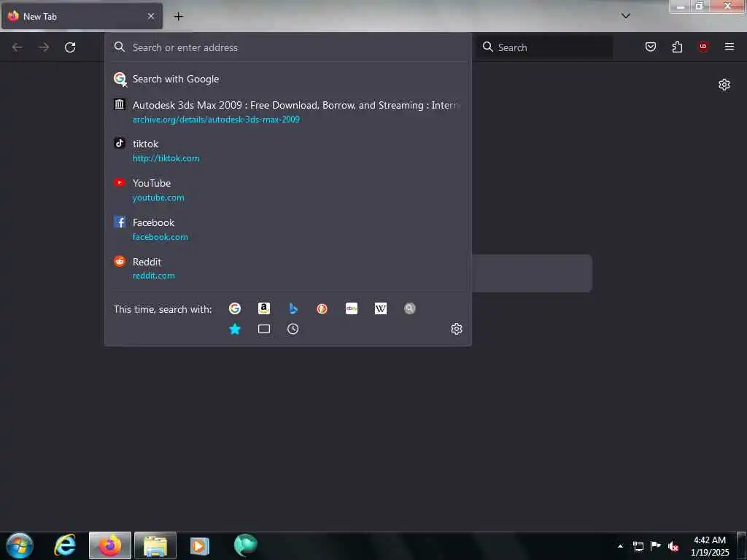The width and height of the screenshot is (747, 560).
Task: Go back with the back arrow
Action: [x=18, y=47]
